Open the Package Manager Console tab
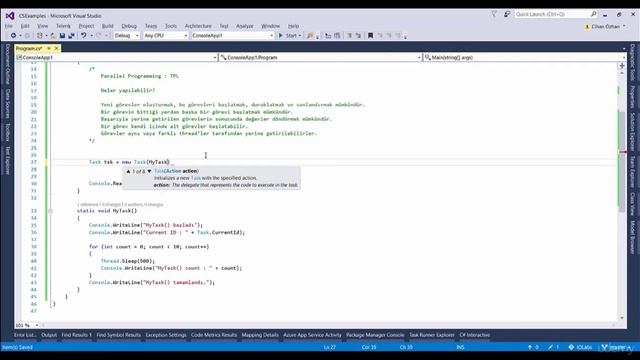This screenshot has height=360, width=640. 375,335
